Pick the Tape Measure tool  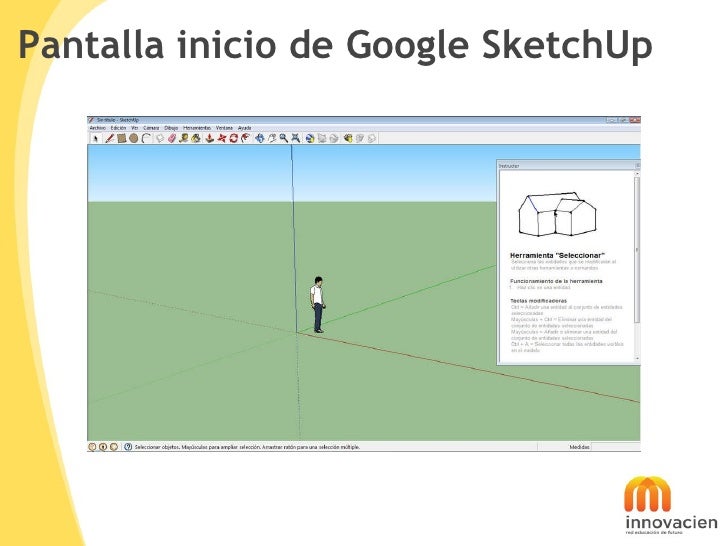point(184,138)
